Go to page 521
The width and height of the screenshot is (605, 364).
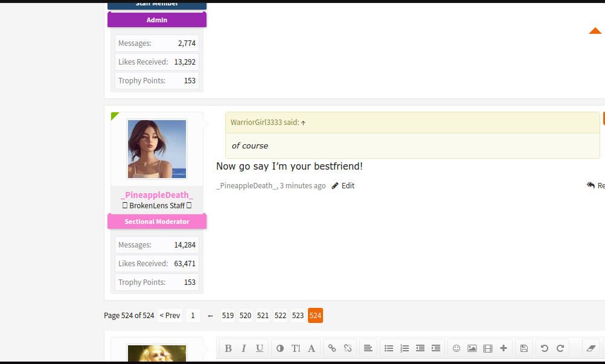[x=263, y=316]
